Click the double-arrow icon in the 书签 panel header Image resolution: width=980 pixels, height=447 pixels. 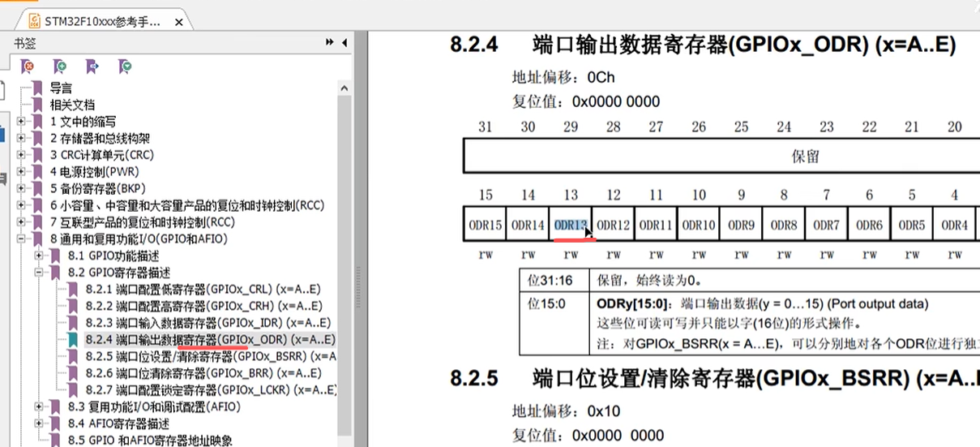330,42
